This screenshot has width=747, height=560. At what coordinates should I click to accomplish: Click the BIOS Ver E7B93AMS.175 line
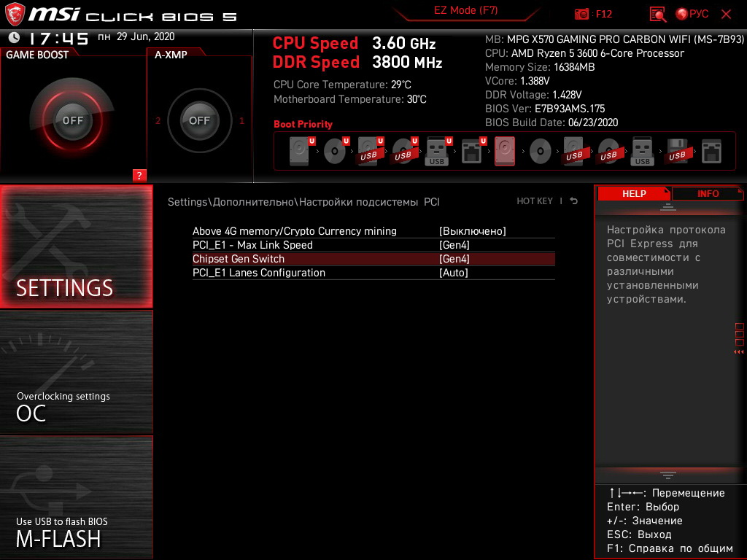pyautogui.click(x=544, y=109)
